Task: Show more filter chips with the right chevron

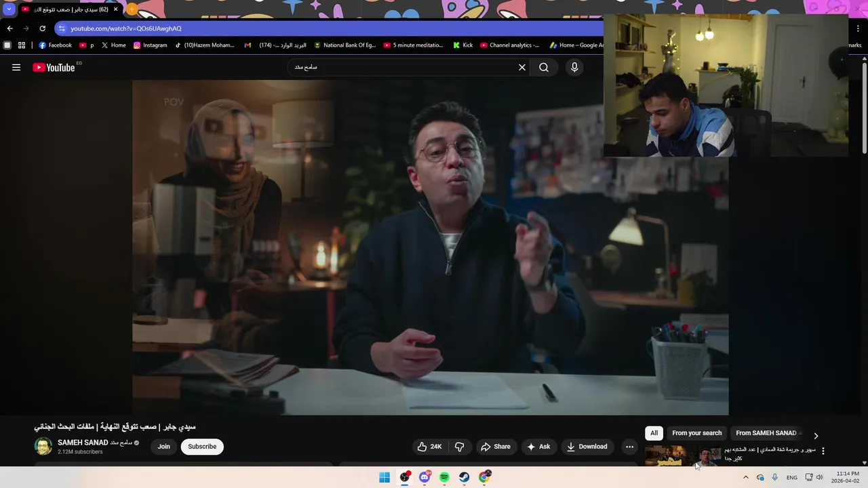Action: tap(816, 436)
